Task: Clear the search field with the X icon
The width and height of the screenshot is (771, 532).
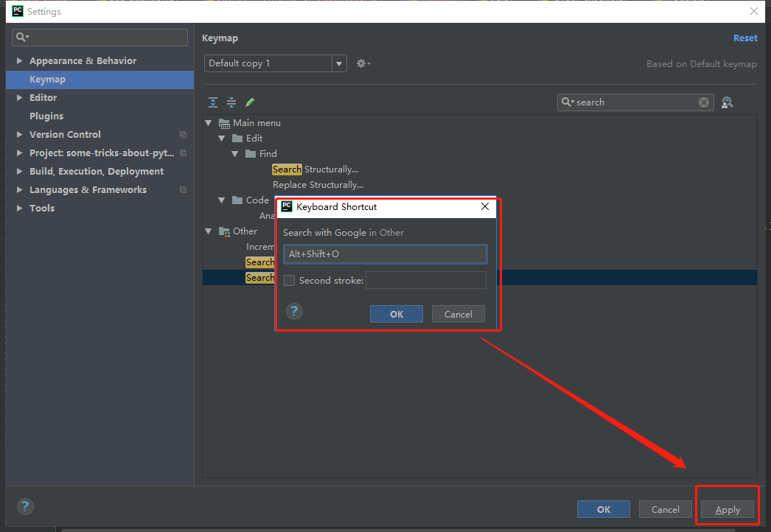Action: [x=703, y=102]
